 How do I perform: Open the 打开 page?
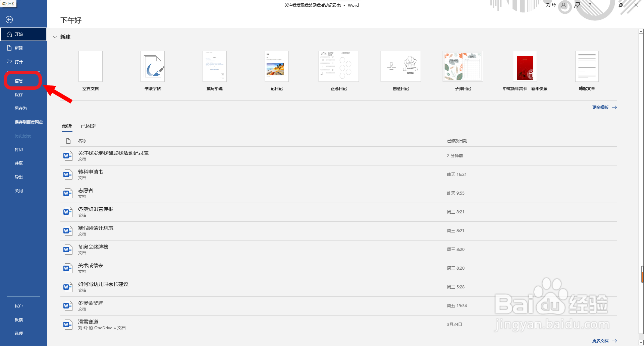(23, 62)
